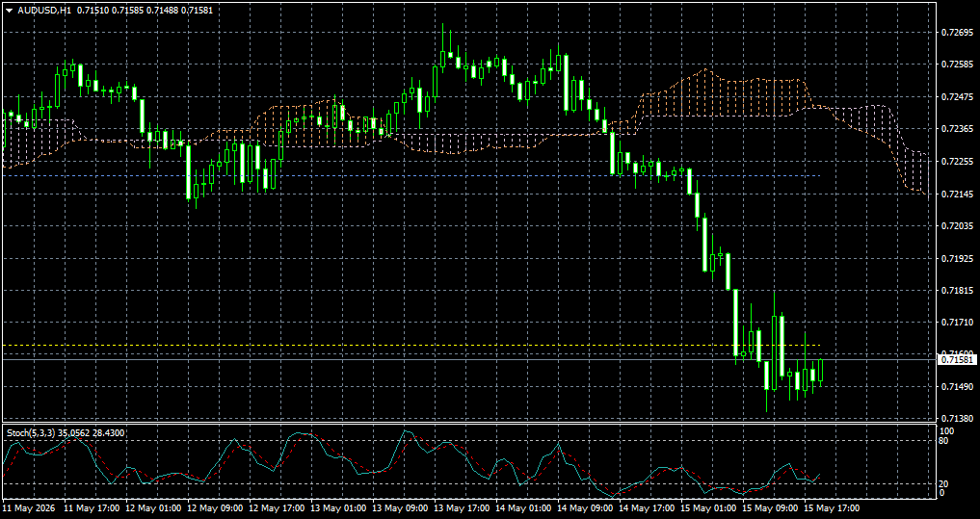This screenshot has width=980, height=519.
Task: Click the 0.71380 price scale label
Action: [x=957, y=419]
